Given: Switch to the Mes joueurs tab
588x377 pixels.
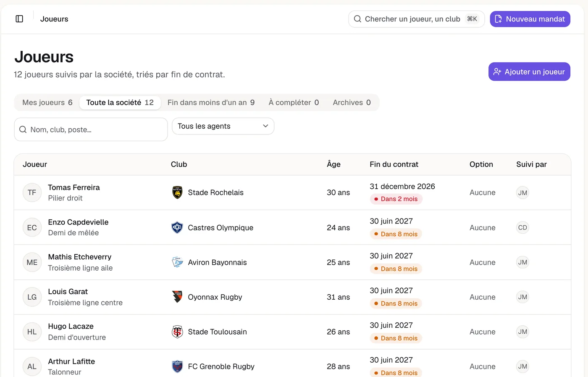Looking at the screenshot, I should [x=47, y=103].
